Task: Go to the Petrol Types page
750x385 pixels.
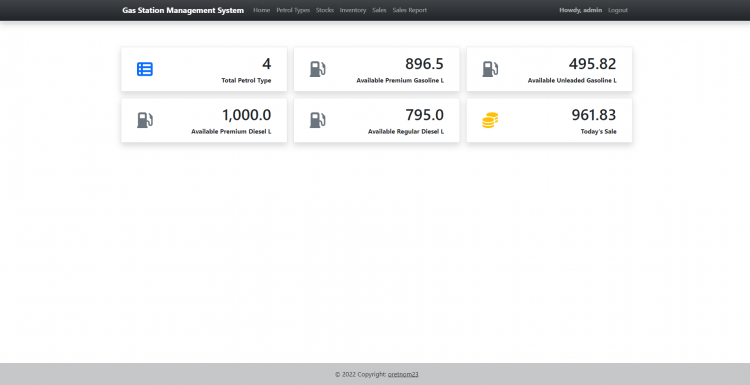Action: click(x=293, y=10)
